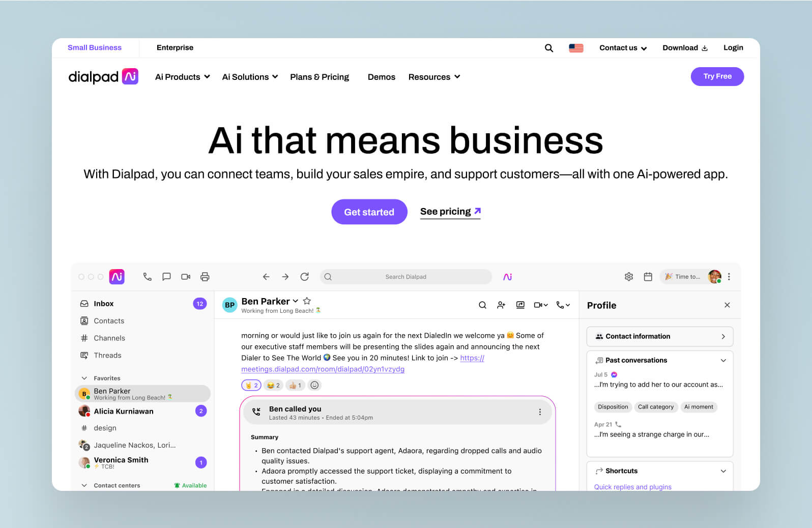Open the video call options dropdown

tap(541, 305)
